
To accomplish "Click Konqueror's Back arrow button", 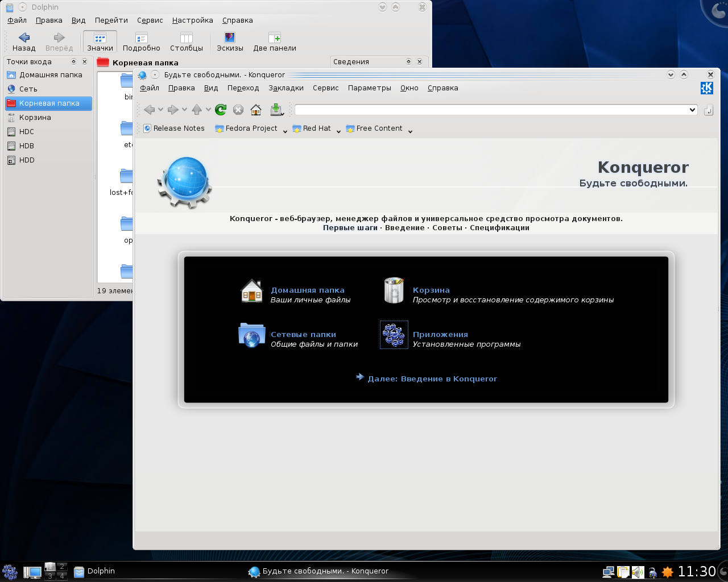I will 150,110.
